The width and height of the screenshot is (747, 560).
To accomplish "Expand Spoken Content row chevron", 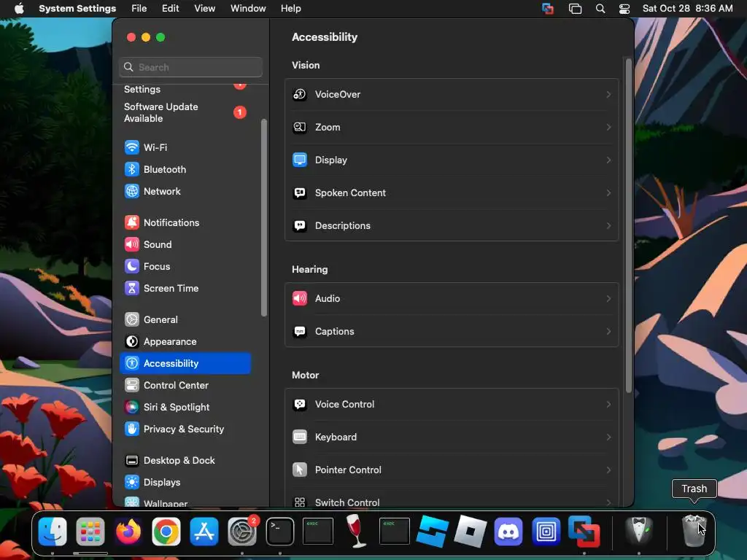I will (608, 192).
